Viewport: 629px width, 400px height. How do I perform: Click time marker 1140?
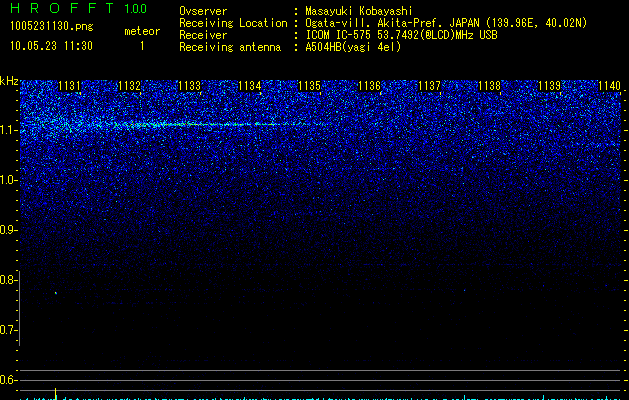coord(609,86)
